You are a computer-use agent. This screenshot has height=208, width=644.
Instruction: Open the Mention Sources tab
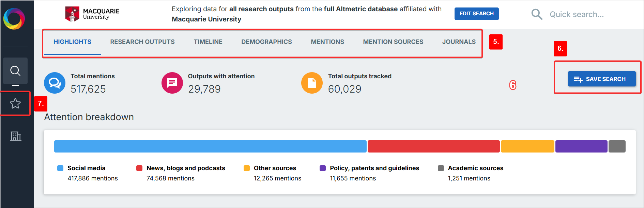click(x=393, y=42)
